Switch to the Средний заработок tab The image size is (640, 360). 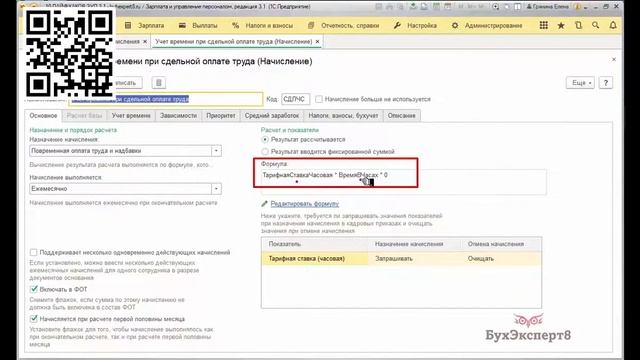[272, 116]
